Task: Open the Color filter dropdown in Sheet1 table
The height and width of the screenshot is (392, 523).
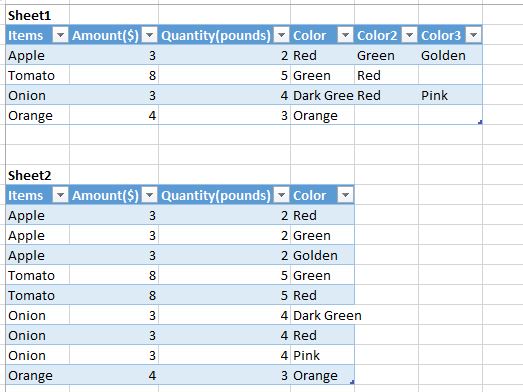Action: pos(345,35)
